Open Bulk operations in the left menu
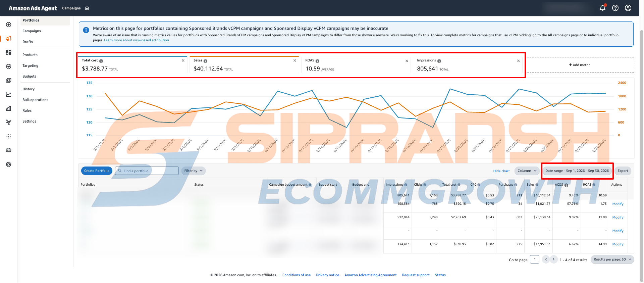 point(35,100)
